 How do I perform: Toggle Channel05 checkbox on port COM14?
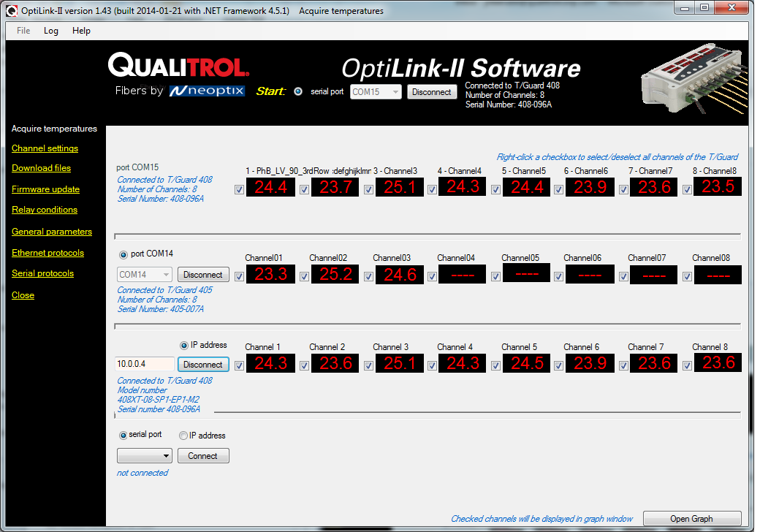pyautogui.click(x=495, y=277)
